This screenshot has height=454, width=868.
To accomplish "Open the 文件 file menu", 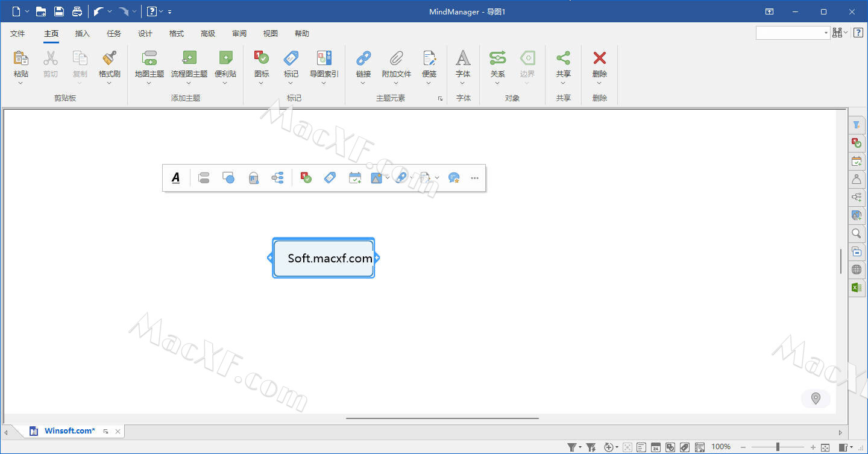I will (18, 34).
